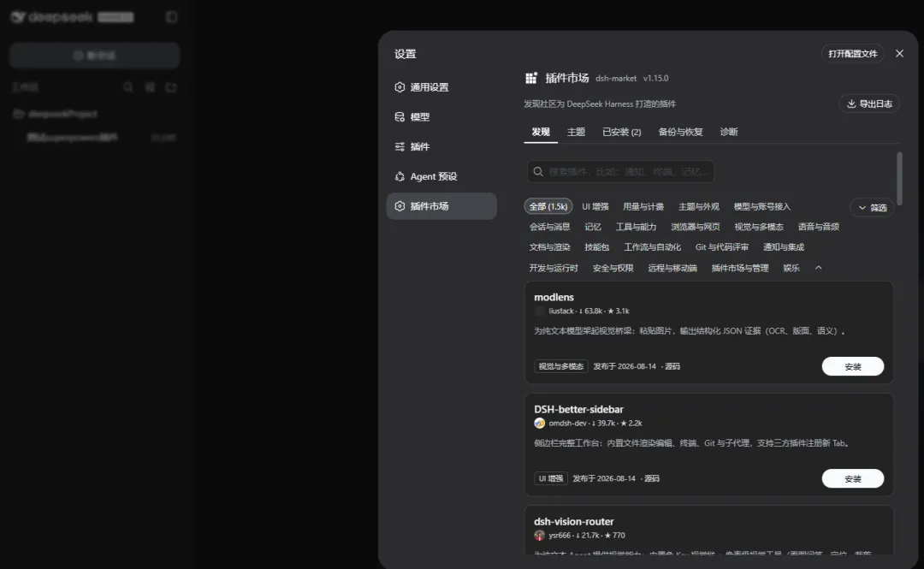Click the UI 增强 tag on DSH-better-sidebar card
This screenshot has width=924, height=569.
click(x=550, y=478)
